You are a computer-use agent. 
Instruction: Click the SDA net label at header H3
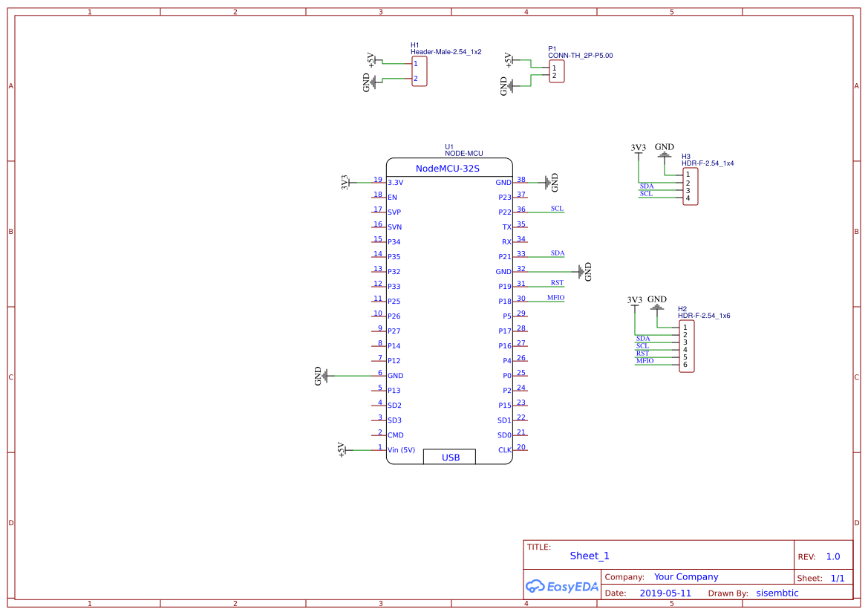(x=647, y=186)
